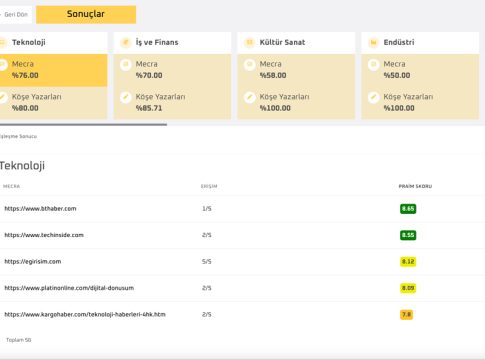Click the Mecra icon under Kültür Sanat
This screenshot has width=485, height=360.
[250, 64]
